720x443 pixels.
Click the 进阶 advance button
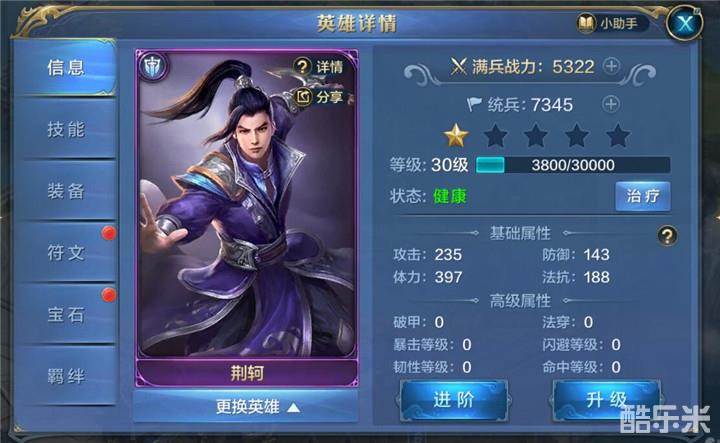point(454,399)
